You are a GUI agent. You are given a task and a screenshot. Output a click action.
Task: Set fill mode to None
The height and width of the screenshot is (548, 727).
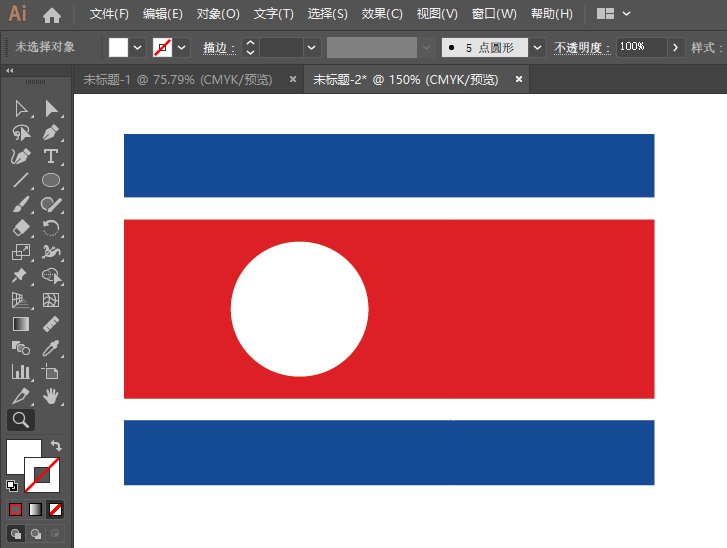tap(55, 510)
